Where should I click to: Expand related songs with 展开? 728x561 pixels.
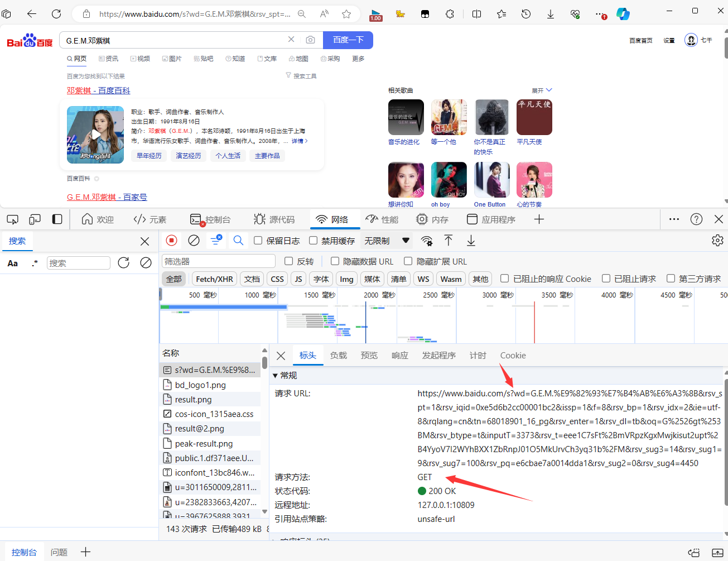click(x=541, y=90)
